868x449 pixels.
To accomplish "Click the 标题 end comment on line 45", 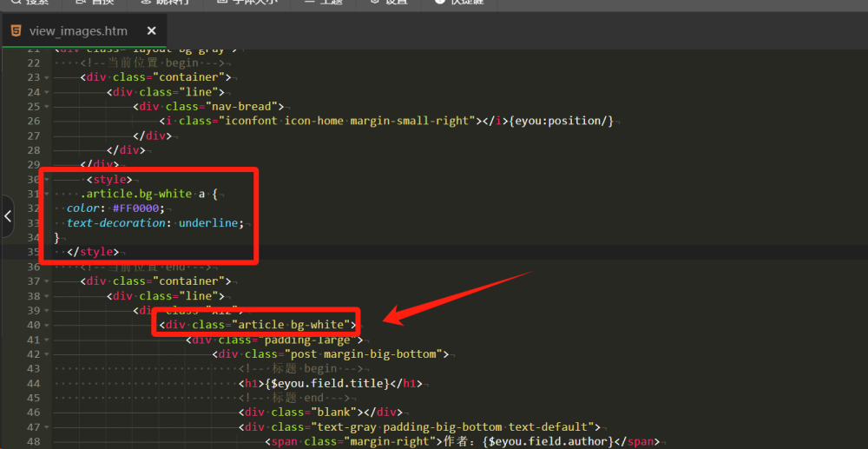I will click(294, 398).
